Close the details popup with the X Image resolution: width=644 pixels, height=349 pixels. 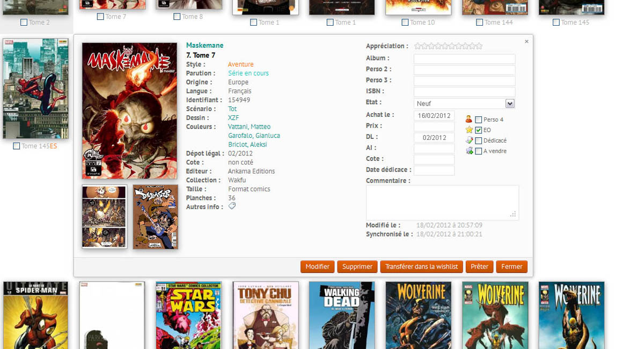point(526,41)
